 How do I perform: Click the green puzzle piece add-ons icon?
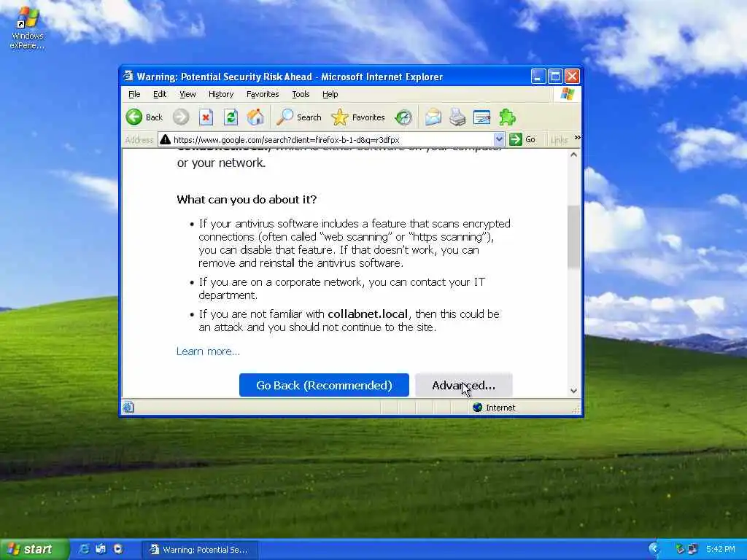click(507, 117)
